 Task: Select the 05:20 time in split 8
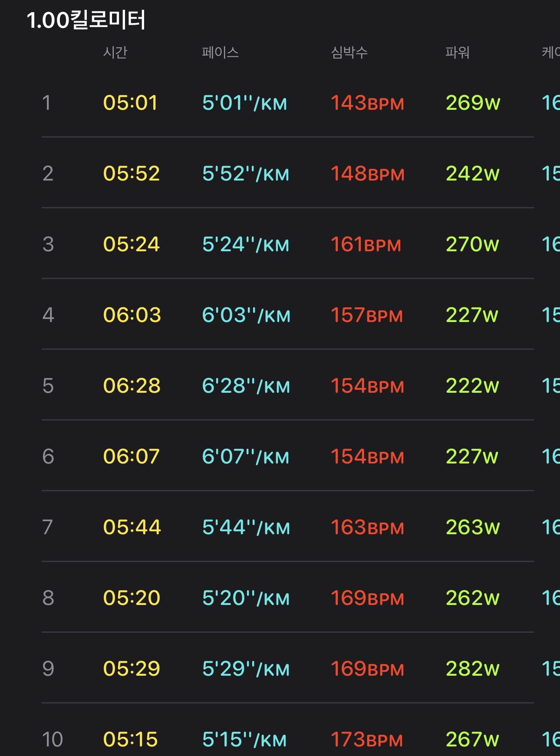pos(132,598)
